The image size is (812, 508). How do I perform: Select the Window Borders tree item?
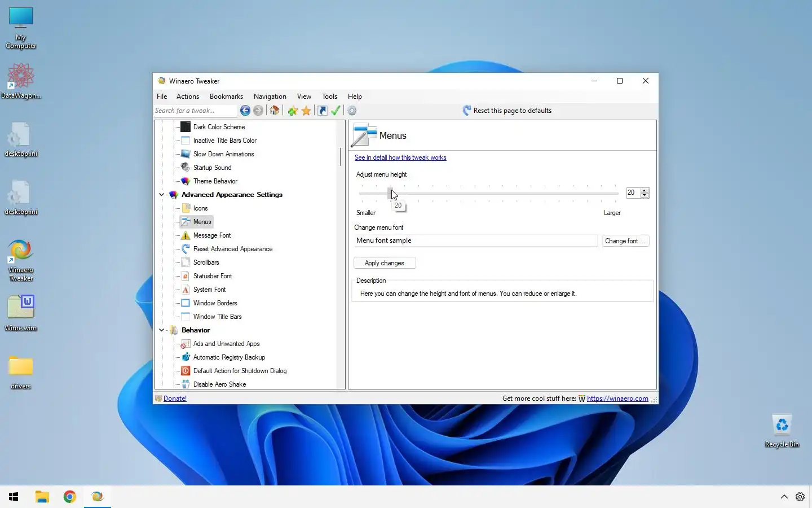[215, 303]
